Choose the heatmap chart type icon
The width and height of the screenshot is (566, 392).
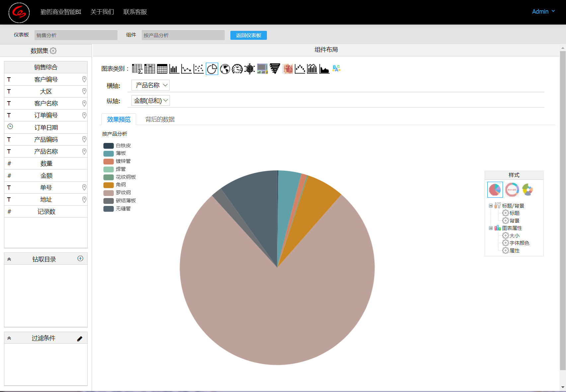pos(287,69)
